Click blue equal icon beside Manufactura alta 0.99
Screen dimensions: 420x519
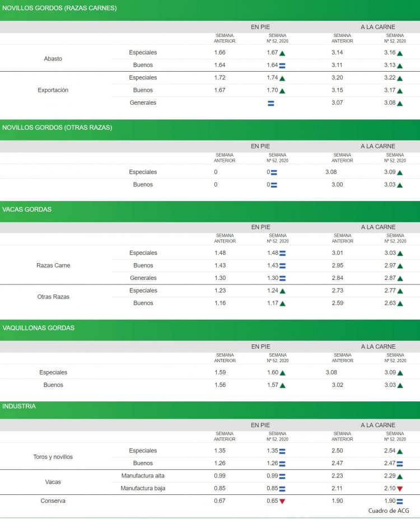[282, 476]
